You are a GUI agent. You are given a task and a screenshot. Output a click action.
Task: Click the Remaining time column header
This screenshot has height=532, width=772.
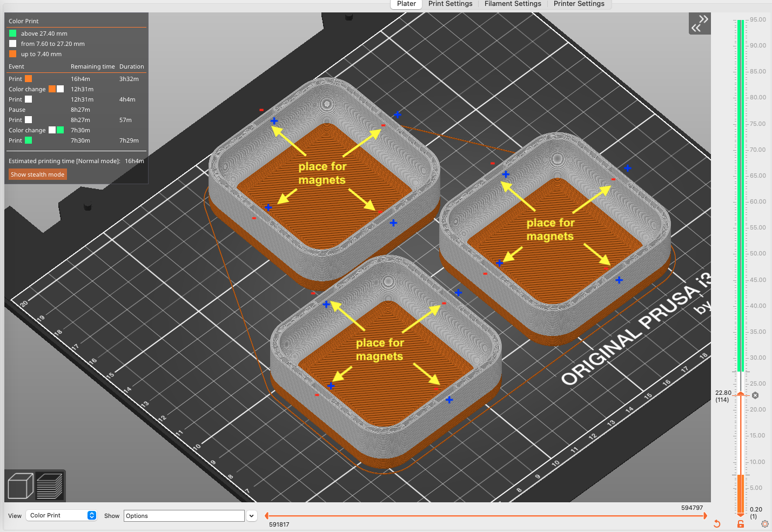[x=93, y=66]
